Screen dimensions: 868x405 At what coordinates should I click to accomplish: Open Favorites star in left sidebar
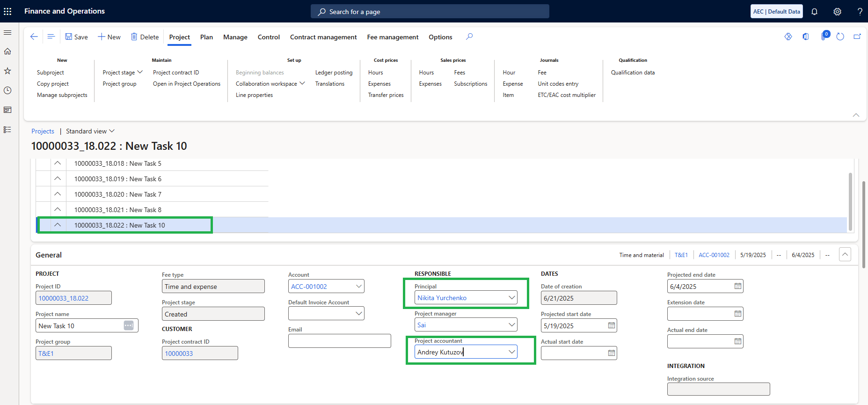click(7, 71)
